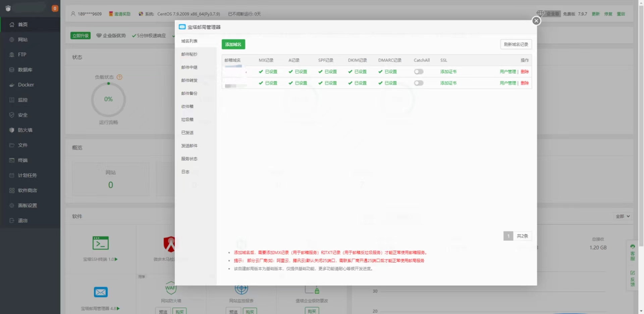The height and width of the screenshot is (314, 644).
Task: Click the 退出 logout icon
Action: [12, 221]
